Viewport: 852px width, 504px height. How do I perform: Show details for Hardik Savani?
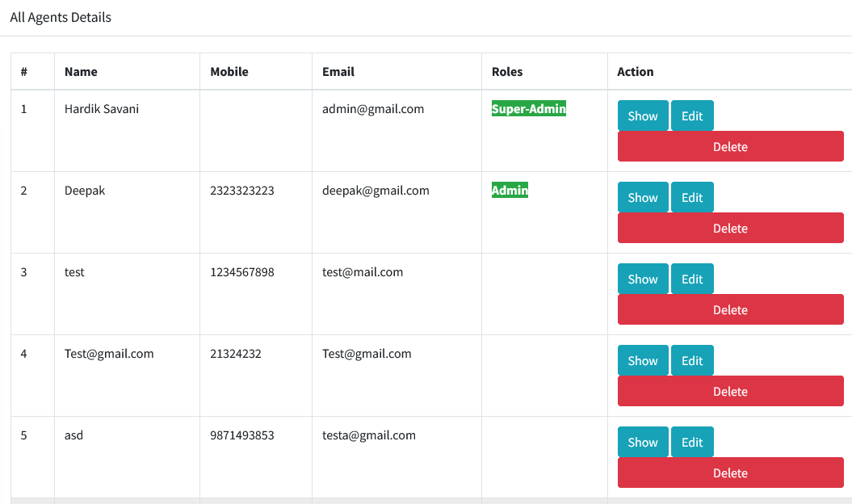point(643,115)
